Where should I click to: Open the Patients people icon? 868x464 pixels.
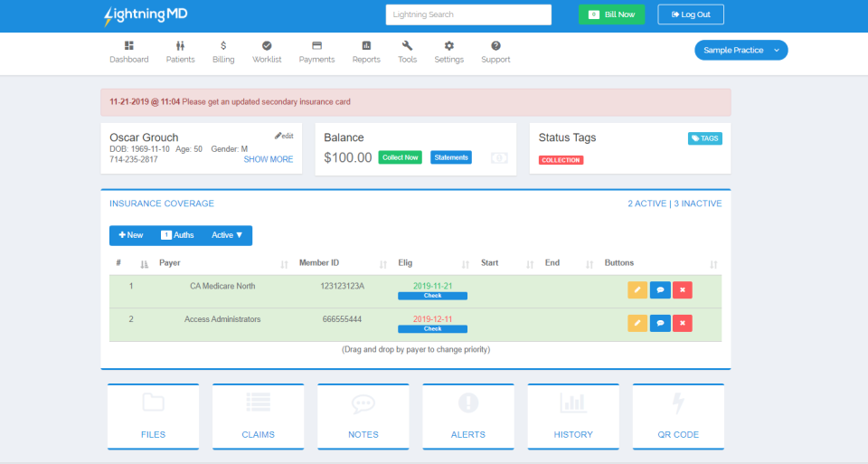[181, 45]
